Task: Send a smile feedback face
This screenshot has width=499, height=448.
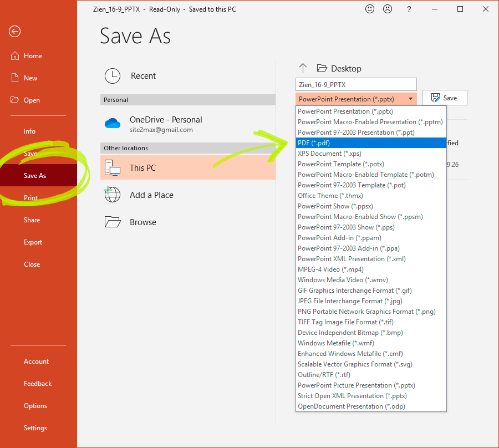Action: [369, 9]
